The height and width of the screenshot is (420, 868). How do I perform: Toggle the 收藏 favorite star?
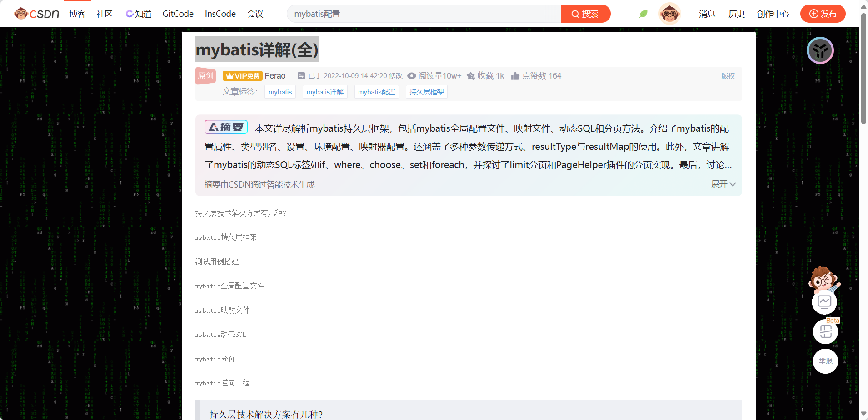470,76
